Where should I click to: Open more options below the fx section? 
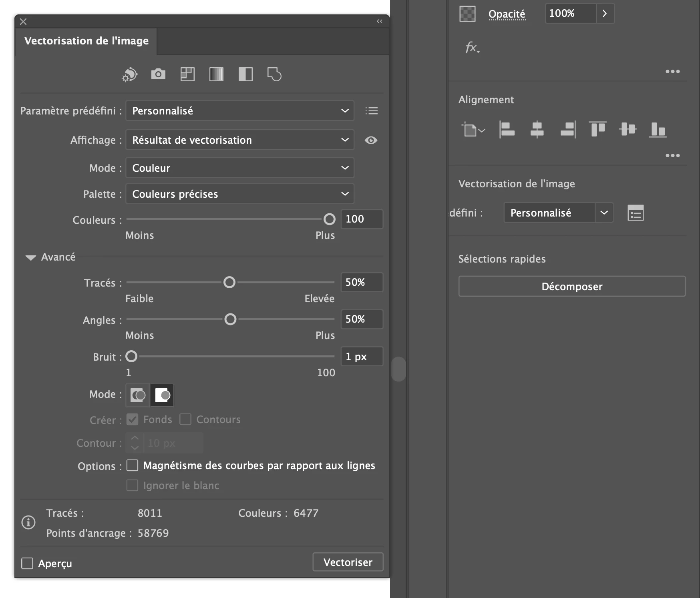coord(673,71)
